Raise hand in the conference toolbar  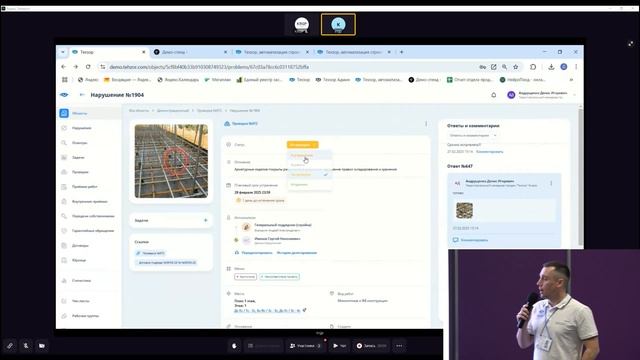pos(234,346)
